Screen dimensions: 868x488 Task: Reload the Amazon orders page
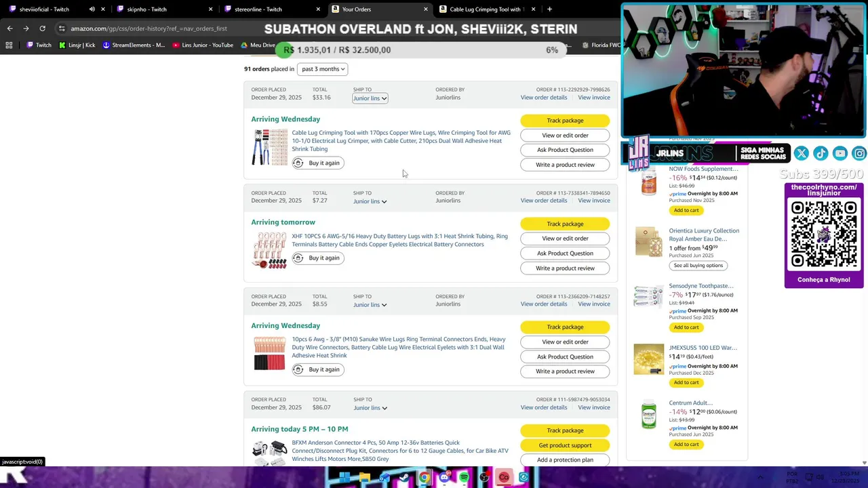42,28
